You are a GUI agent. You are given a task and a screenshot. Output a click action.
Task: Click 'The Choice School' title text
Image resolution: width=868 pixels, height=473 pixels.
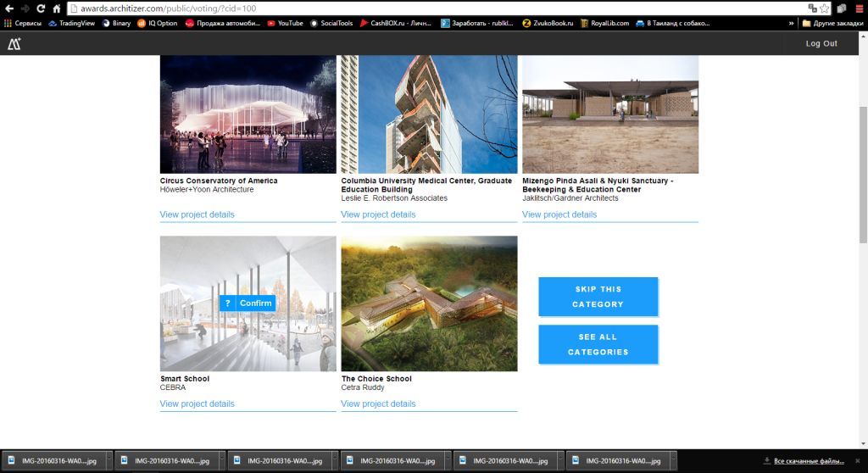[376, 379]
